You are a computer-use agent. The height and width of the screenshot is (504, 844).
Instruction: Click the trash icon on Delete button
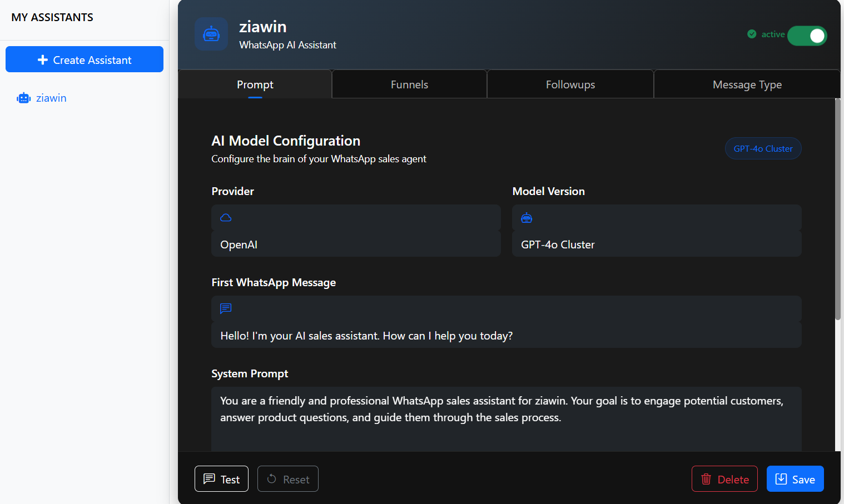coord(706,479)
